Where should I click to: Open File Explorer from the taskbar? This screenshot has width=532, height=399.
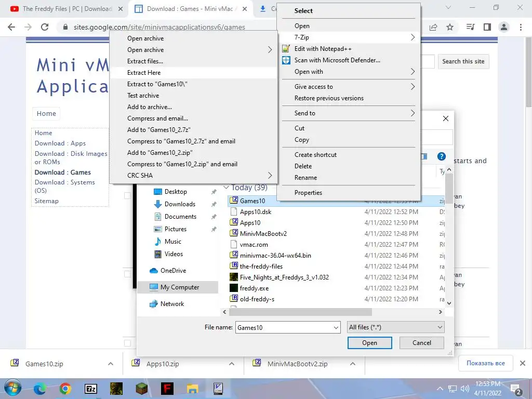(192, 389)
